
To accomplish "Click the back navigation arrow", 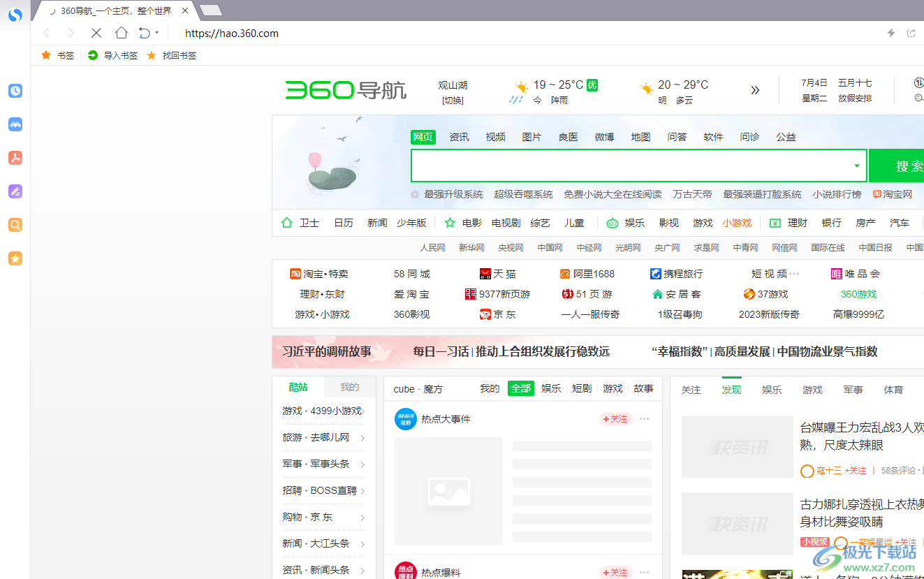I will (x=46, y=33).
